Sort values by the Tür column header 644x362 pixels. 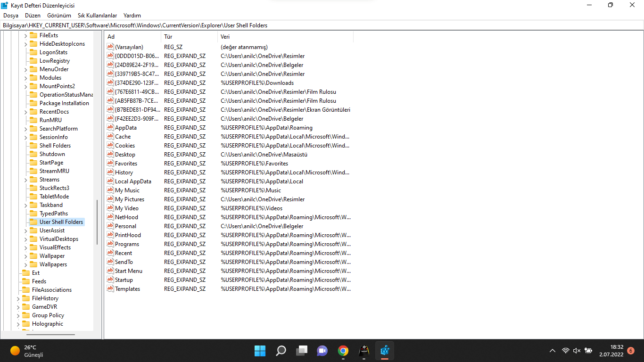tap(189, 37)
